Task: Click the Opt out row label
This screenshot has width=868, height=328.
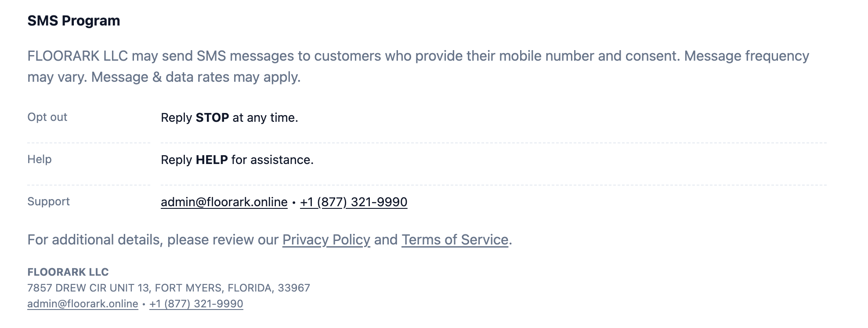Action: 47,117
